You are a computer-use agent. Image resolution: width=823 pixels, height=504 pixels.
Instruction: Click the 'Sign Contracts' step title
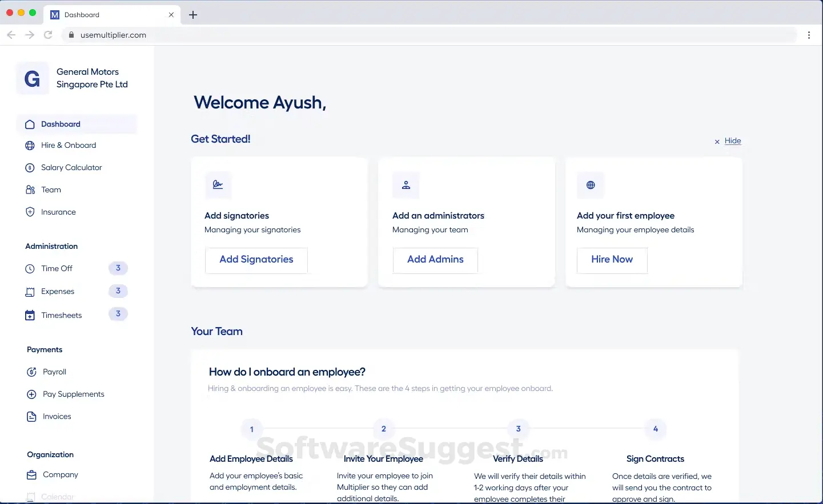pos(655,459)
